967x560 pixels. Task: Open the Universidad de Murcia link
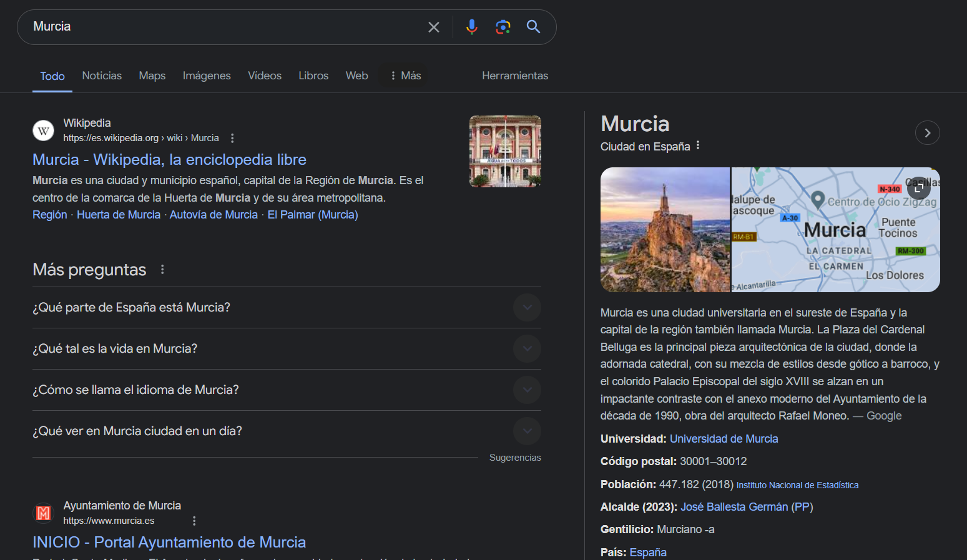[x=724, y=439]
